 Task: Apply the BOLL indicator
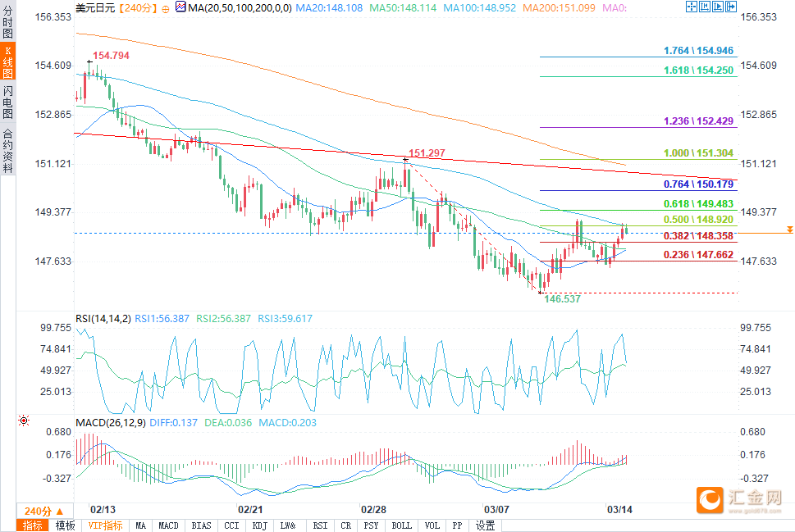click(401, 525)
